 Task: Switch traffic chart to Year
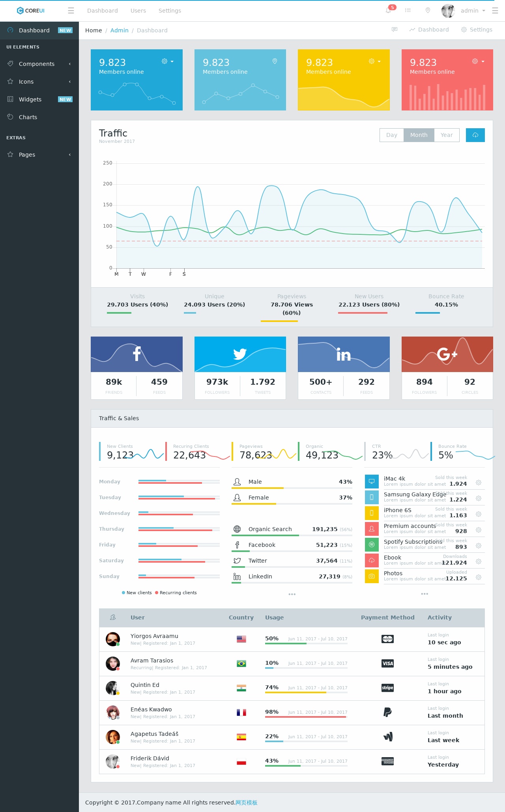pyautogui.click(x=447, y=135)
